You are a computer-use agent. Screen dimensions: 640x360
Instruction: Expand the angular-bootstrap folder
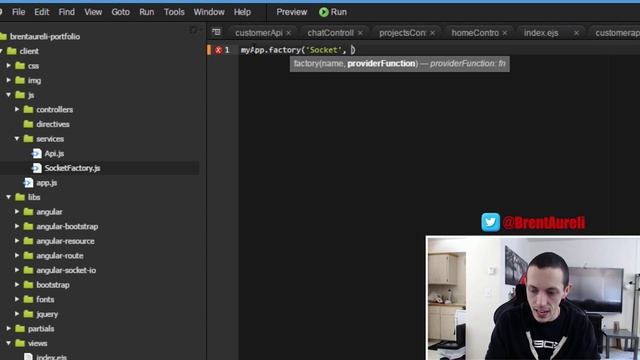tap(17, 226)
